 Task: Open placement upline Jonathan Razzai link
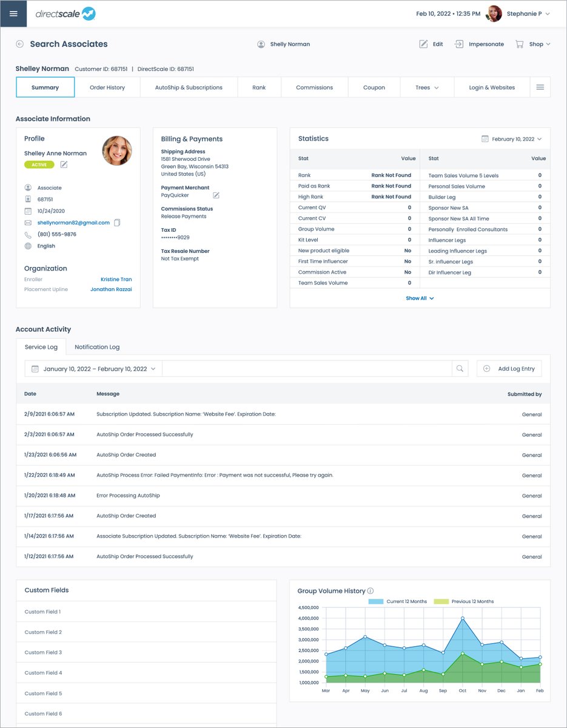111,289
